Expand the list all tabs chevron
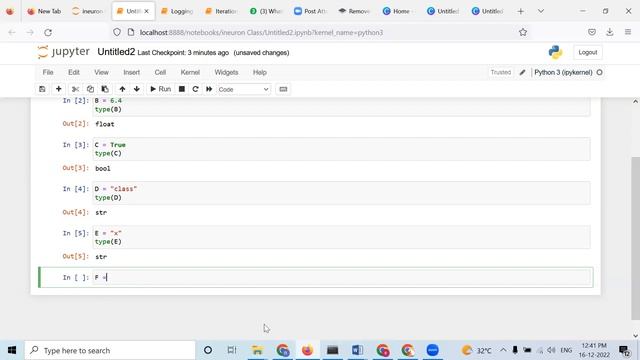This screenshot has height=360, width=640. (541, 11)
